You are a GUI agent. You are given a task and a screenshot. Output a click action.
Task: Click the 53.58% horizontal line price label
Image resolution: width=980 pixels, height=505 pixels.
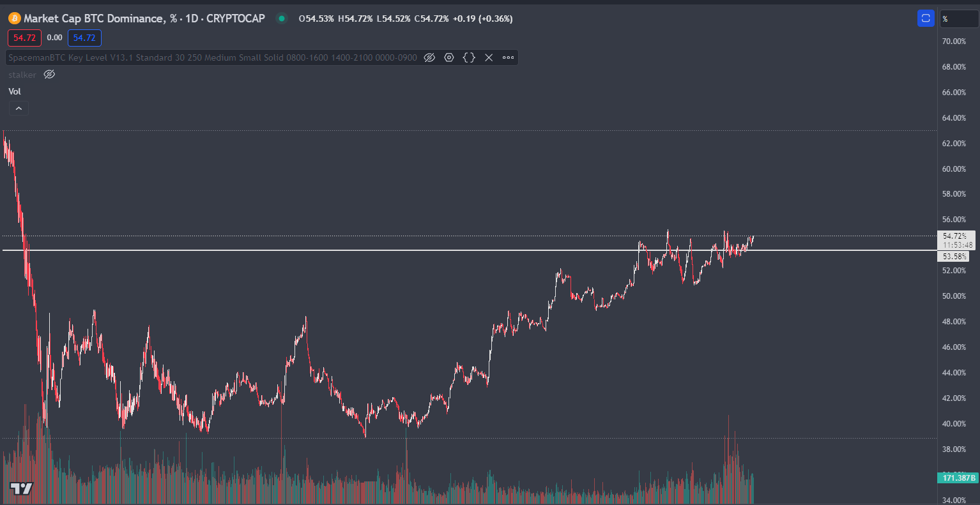coord(954,257)
